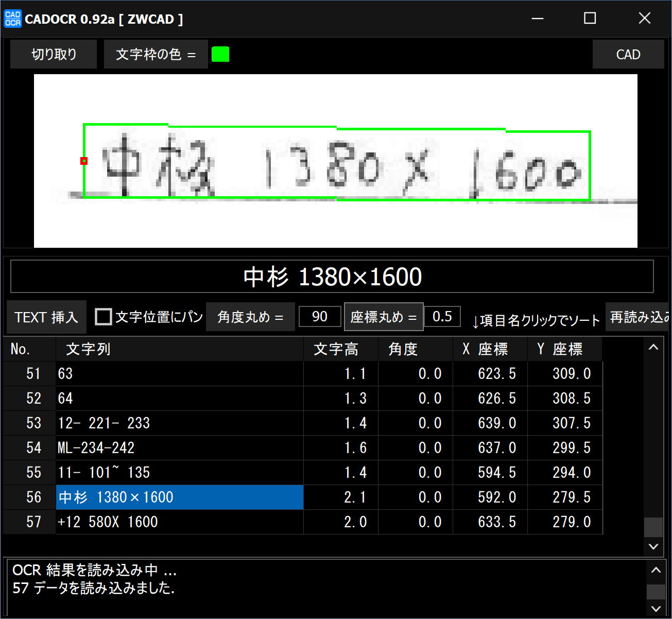672x619 pixels.
Task: Click the angle rounding field showing 90
Action: point(320,317)
